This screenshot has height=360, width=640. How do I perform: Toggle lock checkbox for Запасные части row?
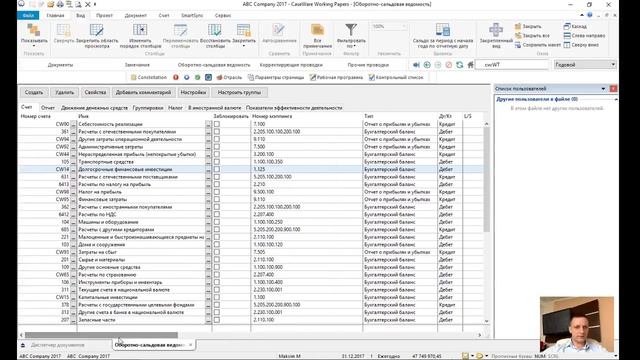pyautogui.click(x=217, y=320)
